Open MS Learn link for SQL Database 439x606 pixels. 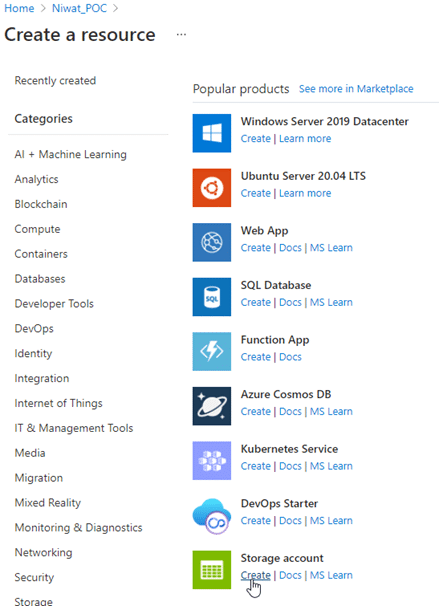[331, 302]
